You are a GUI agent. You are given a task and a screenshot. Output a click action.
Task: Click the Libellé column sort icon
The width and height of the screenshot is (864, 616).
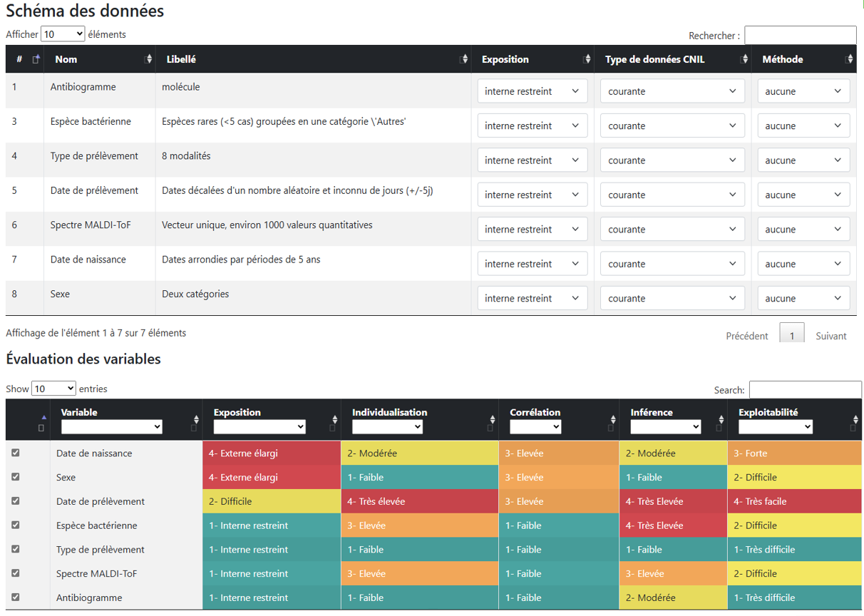pos(465,59)
